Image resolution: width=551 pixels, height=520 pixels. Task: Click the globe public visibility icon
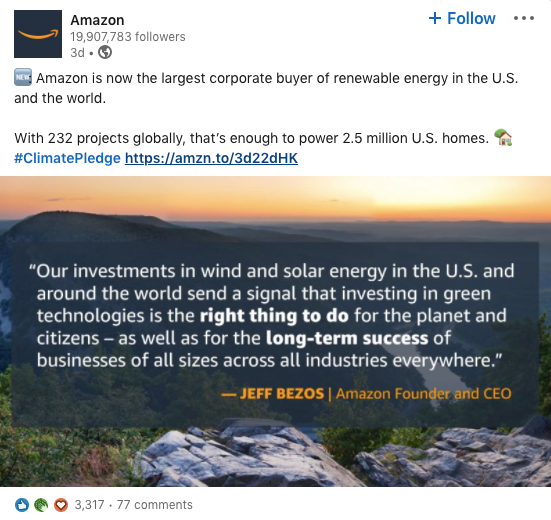105,52
